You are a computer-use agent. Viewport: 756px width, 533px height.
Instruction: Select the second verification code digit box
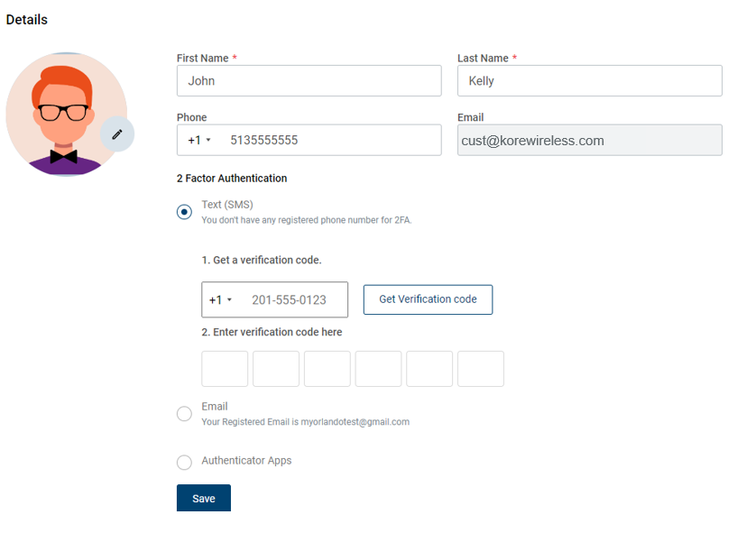[x=276, y=369]
